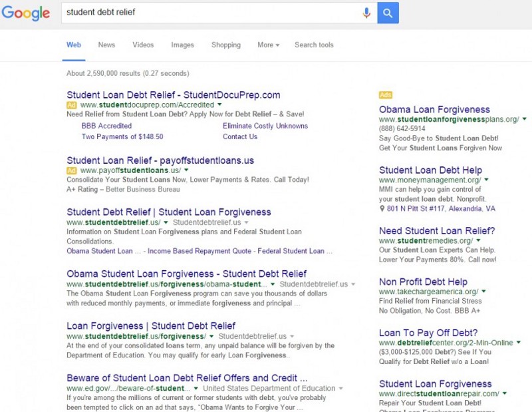The image size is (532, 412).
Task: Expand the More search categories menu
Action: [x=268, y=45]
